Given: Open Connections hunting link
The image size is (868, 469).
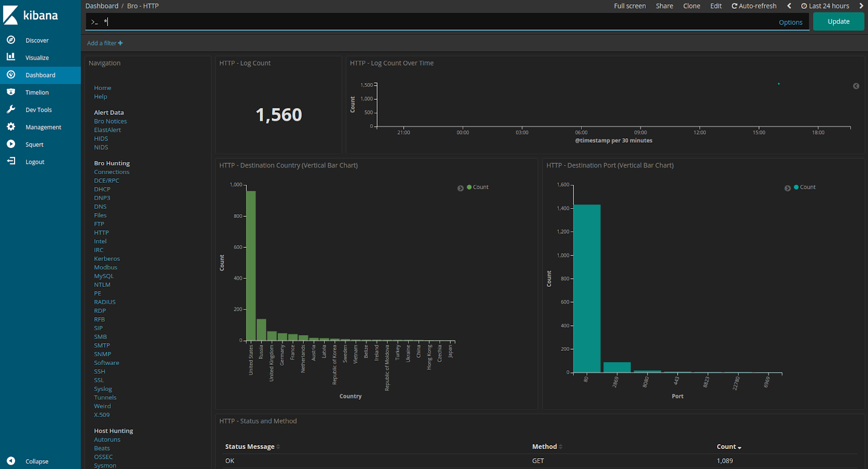Looking at the screenshot, I should (x=112, y=172).
